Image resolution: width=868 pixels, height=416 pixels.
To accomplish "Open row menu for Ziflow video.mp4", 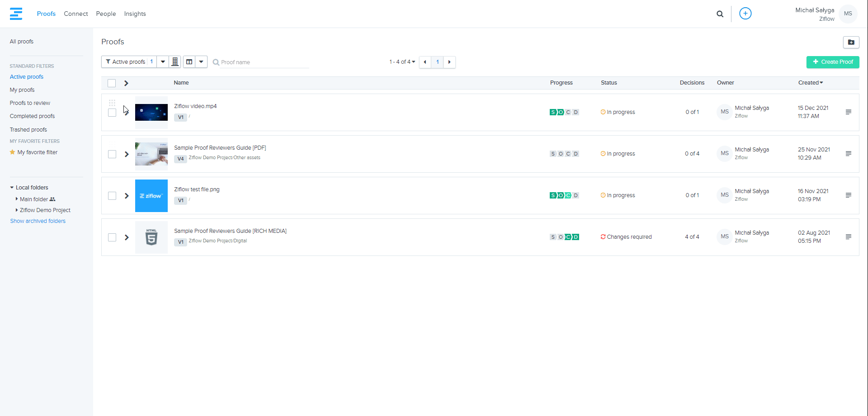I will click(849, 112).
